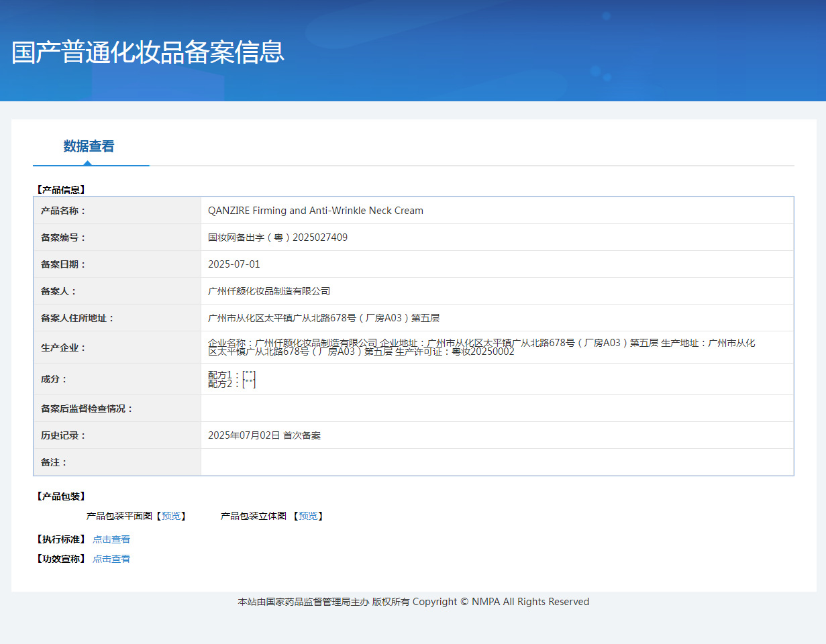Click the 生产企业 details text
Screen dimensions: 826x644
pos(480,347)
